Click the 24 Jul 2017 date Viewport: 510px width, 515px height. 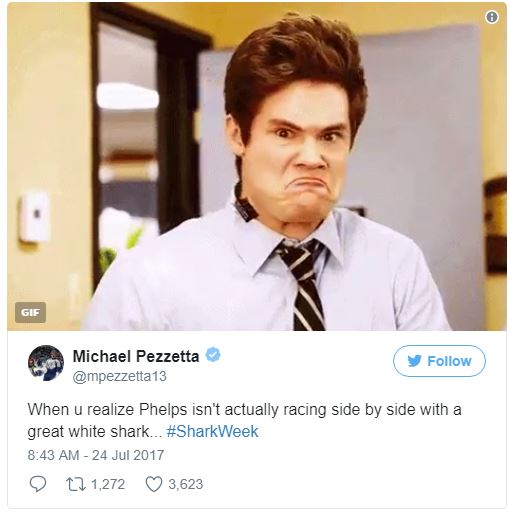[128, 455]
